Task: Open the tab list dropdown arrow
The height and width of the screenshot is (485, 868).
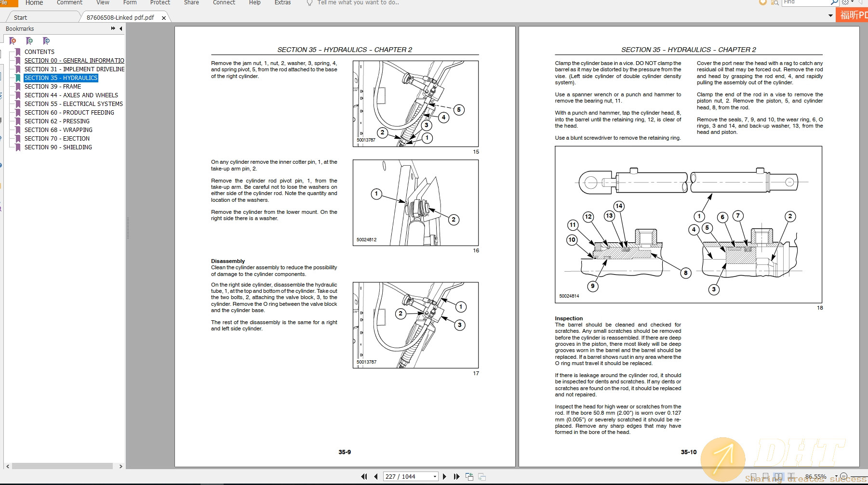Action: tap(830, 15)
